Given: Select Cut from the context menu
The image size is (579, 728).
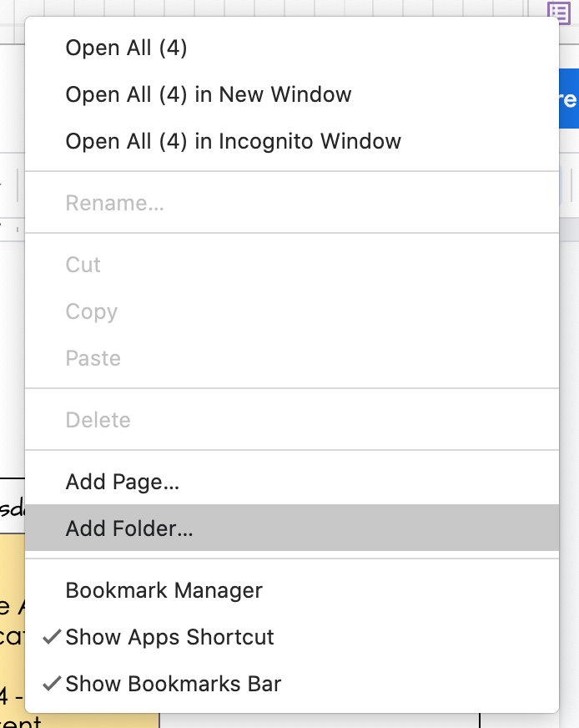Looking at the screenshot, I should (x=83, y=265).
